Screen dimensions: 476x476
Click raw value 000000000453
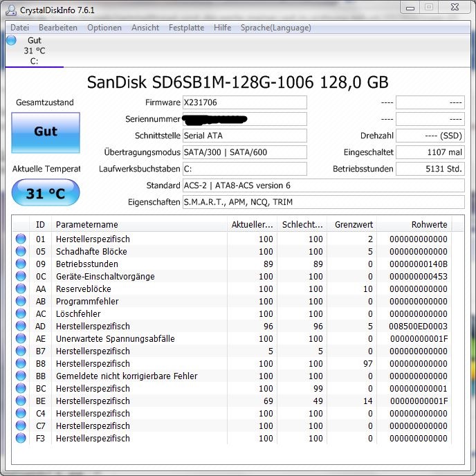point(419,276)
